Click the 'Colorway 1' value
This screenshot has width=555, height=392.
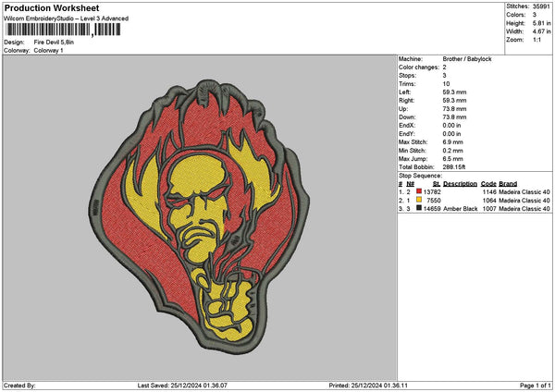48,51
